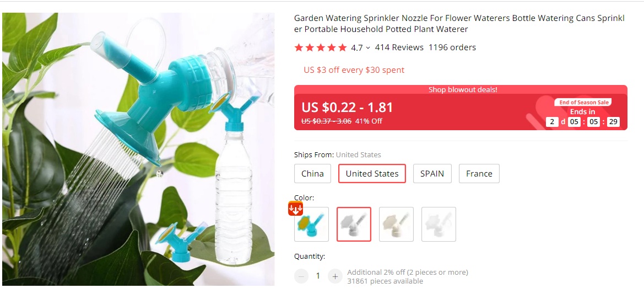Expand the 4.7 rating breakdown chevron
Image resolution: width=644 pixels, height=288 pixels.
pos(368,48)
